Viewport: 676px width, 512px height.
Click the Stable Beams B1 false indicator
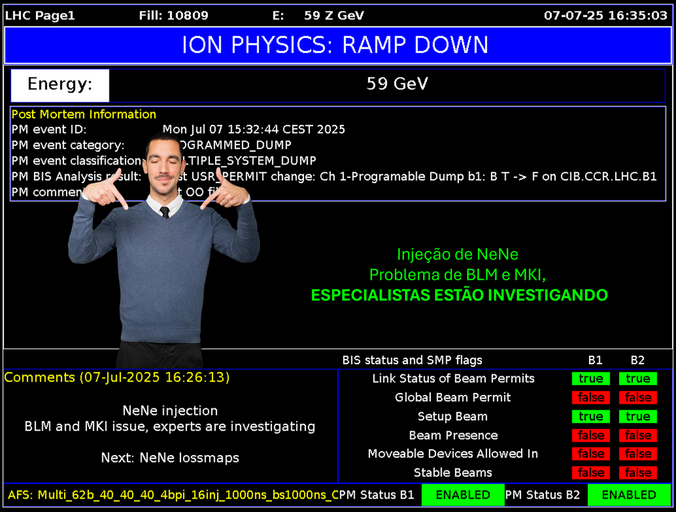[591, 473]
